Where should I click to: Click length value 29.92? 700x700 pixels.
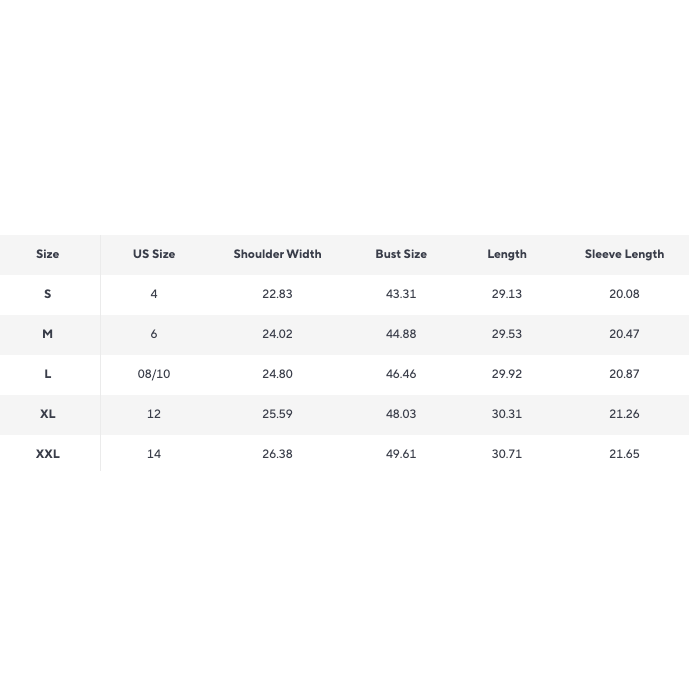507,374
